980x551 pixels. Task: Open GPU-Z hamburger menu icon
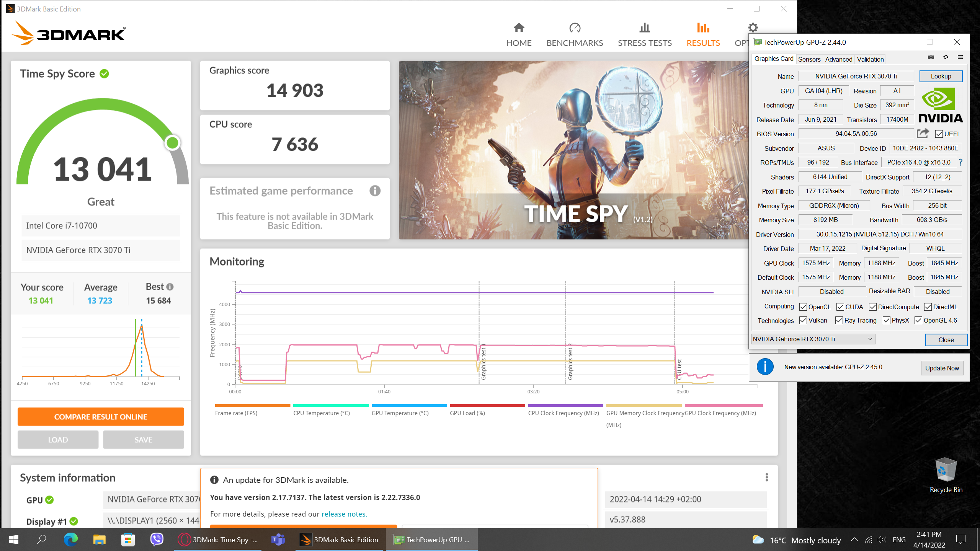coord(960,57)
